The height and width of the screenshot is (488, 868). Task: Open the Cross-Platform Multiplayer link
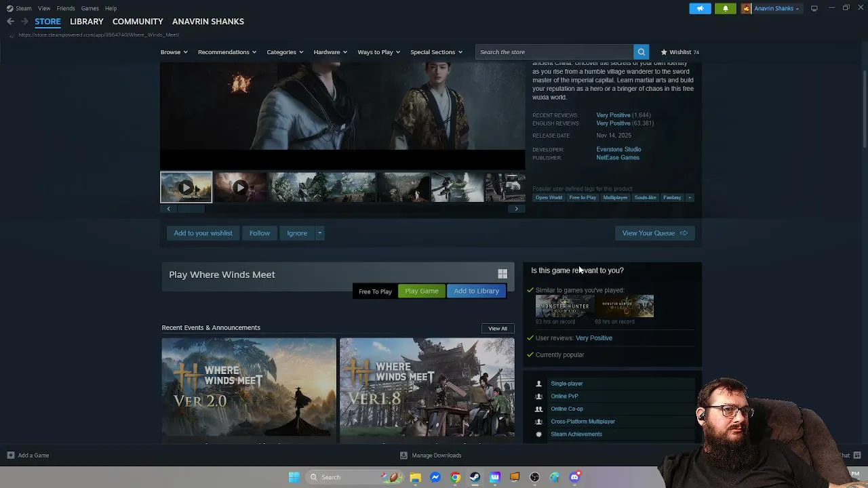pos(583,422)
